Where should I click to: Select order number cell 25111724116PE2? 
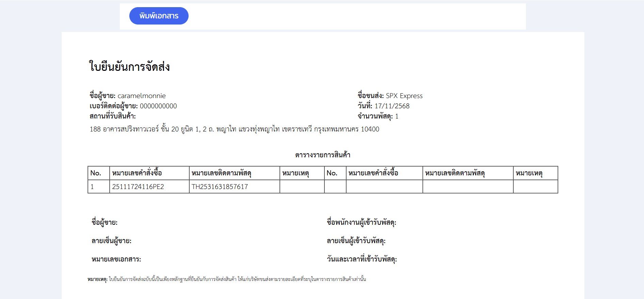tap(138, 187)
